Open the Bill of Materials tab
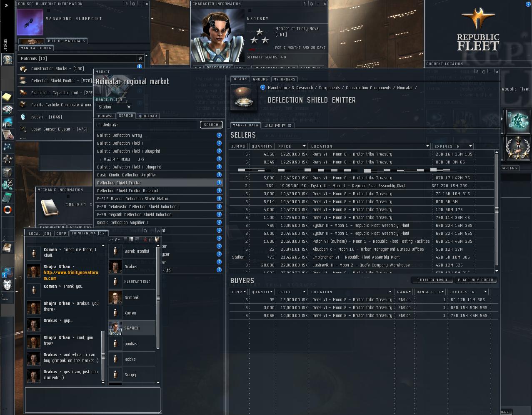Viewport: 532px width, 415px height. [66, 41]
